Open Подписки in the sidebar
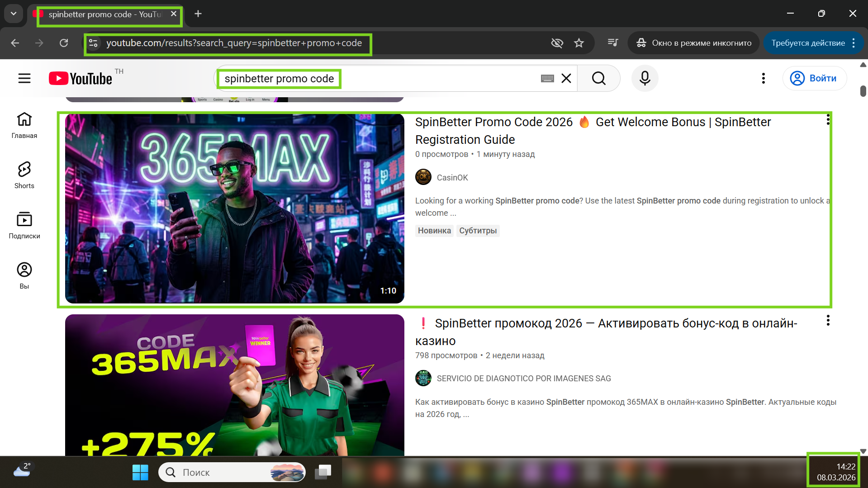868x488 pixels. coord(24,225)
